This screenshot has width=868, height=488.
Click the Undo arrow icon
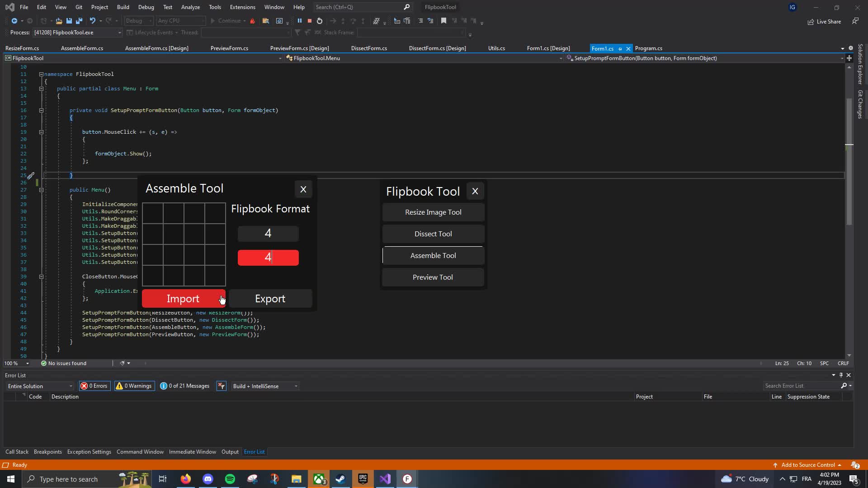click(92, 21)
